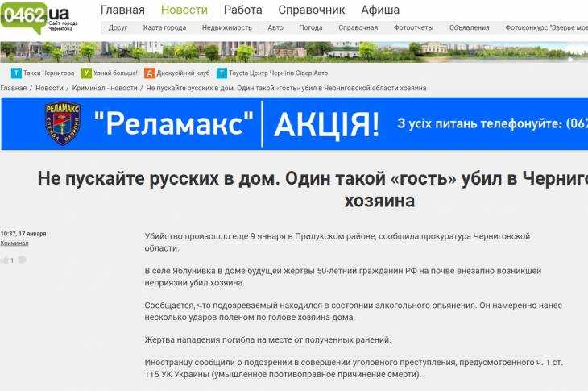
Task: Click the comments bubble icon under the date
Action: click(22, 260)
